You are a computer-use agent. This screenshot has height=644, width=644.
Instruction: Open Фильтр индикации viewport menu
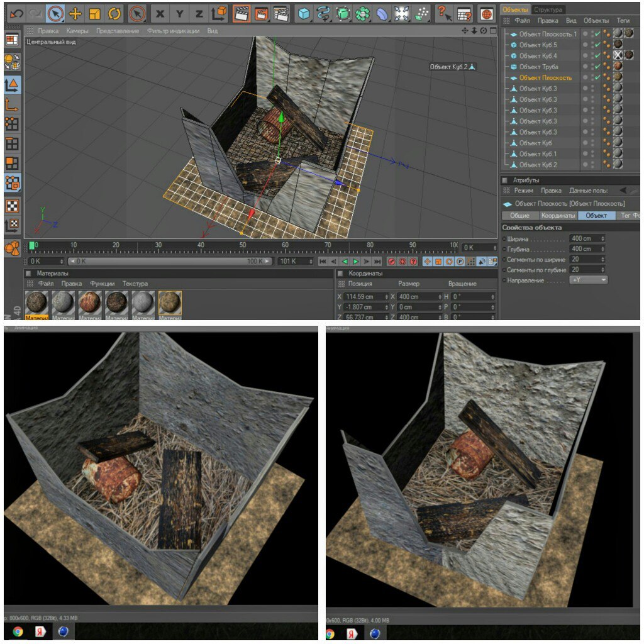(x=174, y=31)
